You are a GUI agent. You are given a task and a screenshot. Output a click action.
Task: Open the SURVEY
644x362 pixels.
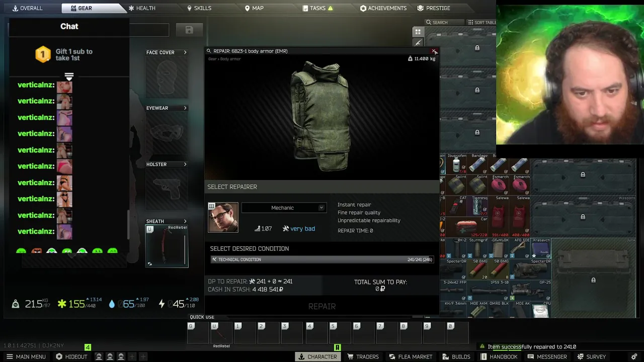click(591, 356)
